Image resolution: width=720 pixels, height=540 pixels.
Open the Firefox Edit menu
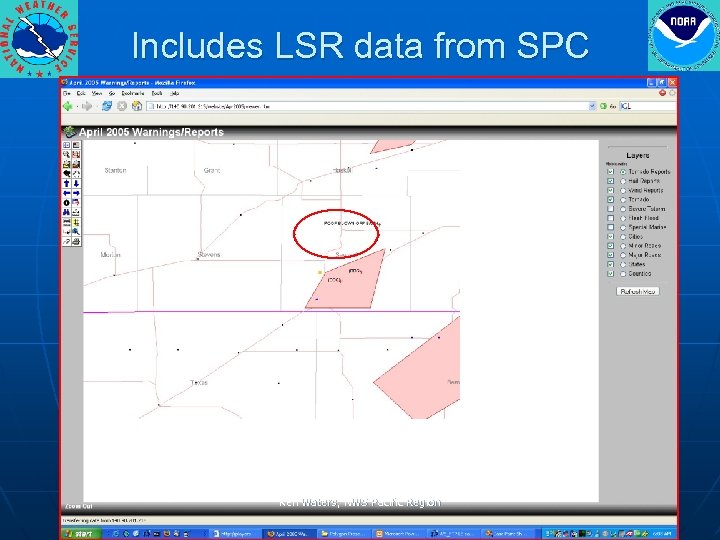(81, 93)
